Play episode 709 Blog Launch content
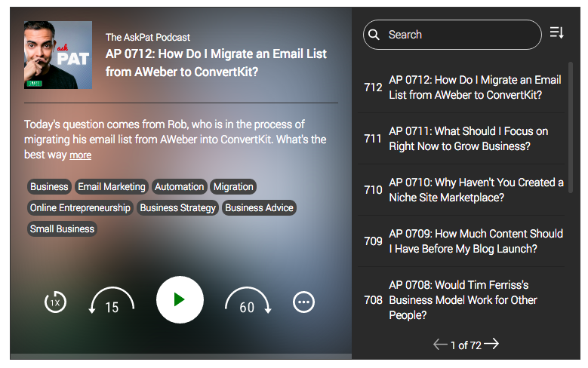Viewport: 588px width, 368px height. 461,241
